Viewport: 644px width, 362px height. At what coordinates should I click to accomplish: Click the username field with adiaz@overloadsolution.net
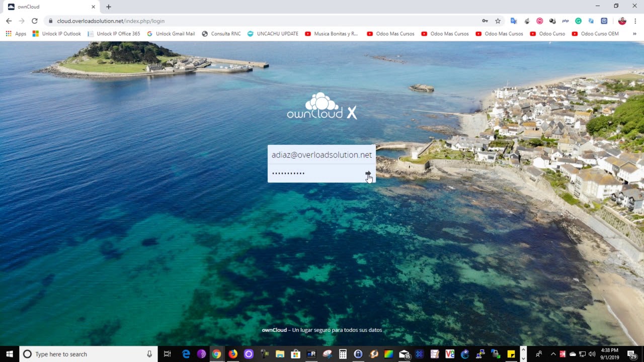[321, 155]
